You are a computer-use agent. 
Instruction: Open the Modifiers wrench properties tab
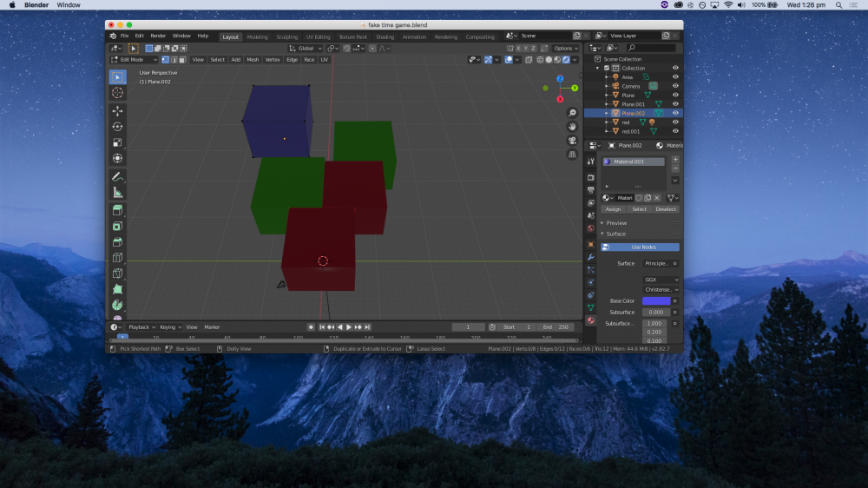click(x=590, y=257)
